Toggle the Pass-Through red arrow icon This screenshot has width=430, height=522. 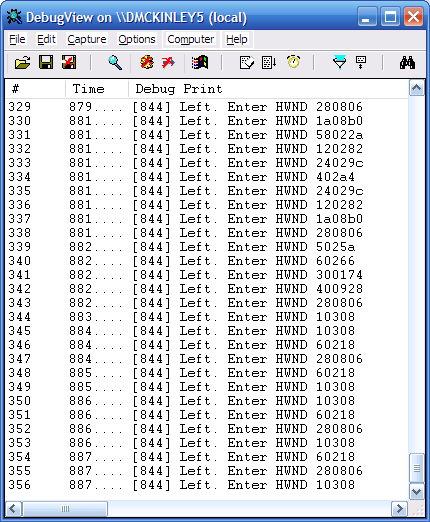(x=168, y=62)
